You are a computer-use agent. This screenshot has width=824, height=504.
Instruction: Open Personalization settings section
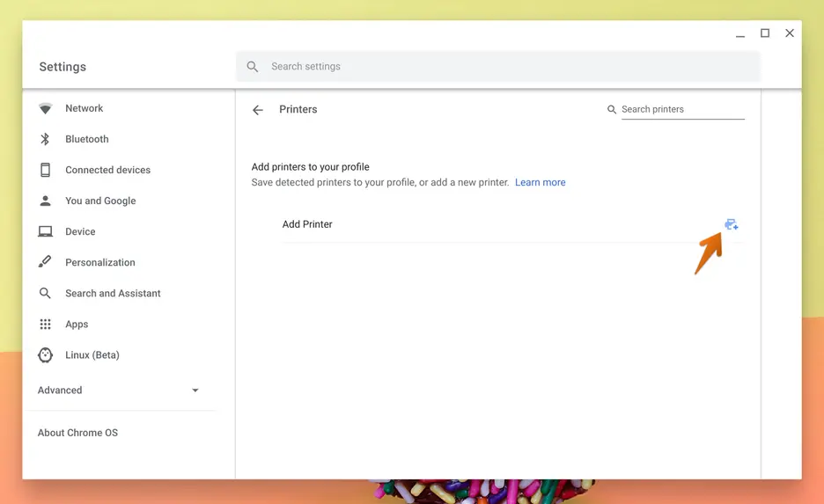(x=99, y=262)
